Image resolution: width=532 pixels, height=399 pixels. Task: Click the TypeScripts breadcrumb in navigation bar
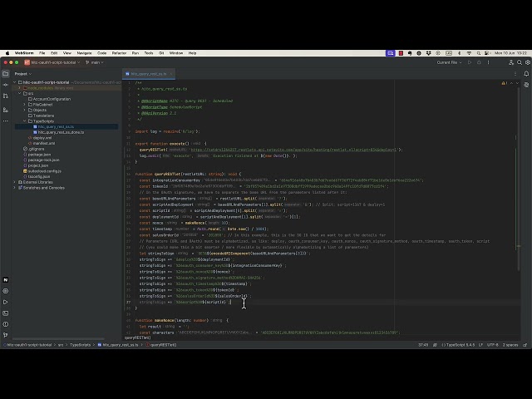[x=80, y=345]
